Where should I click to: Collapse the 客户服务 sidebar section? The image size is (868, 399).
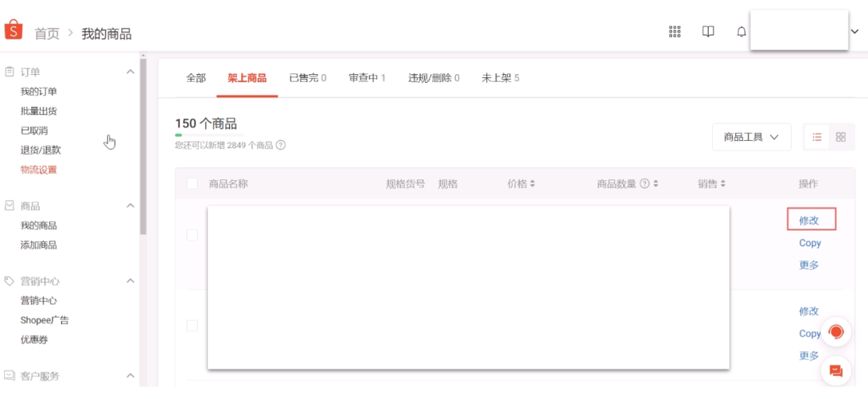[131, 376]
